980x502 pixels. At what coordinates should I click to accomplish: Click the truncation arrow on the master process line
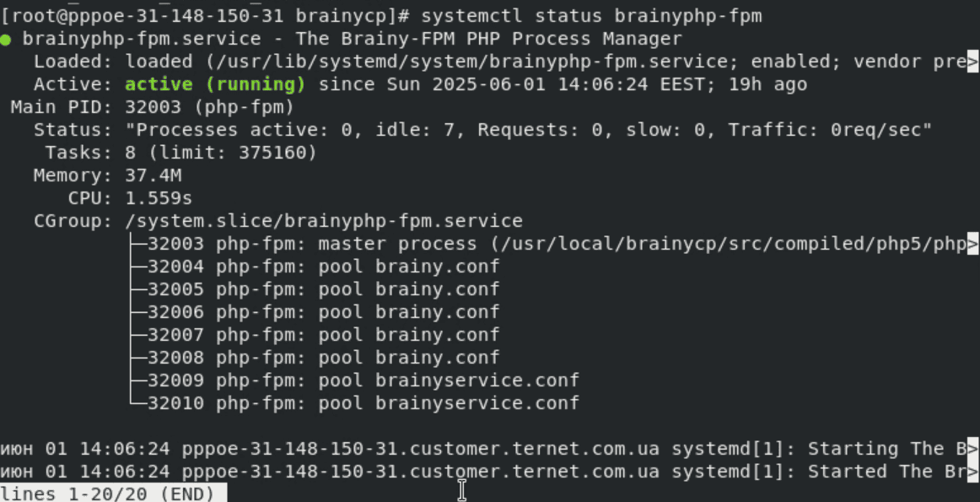pos(972,244)
